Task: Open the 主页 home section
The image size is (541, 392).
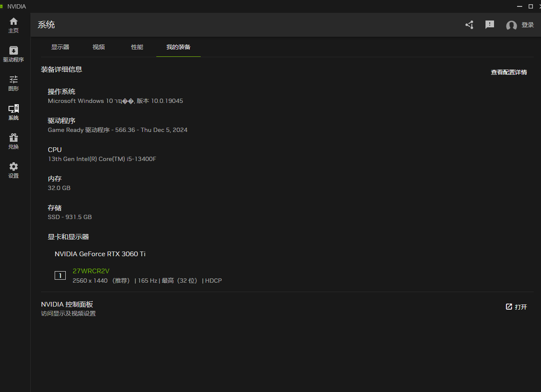Action: click(x=13, y=24)
